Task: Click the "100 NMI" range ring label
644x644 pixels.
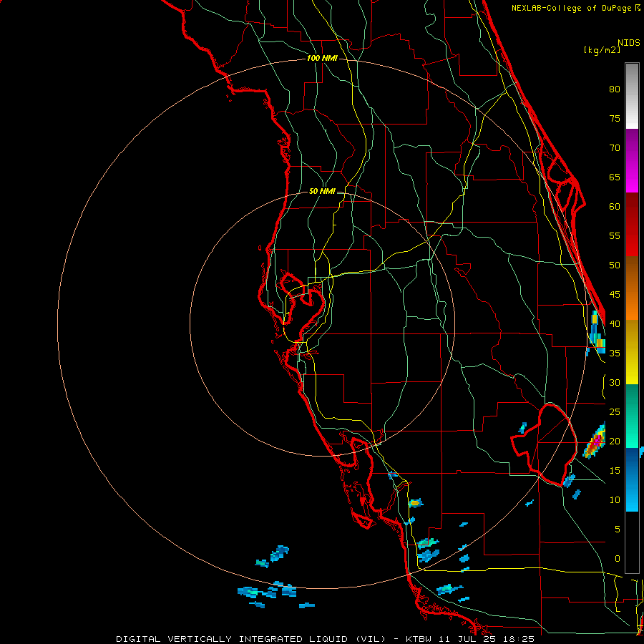Action: 323,59
